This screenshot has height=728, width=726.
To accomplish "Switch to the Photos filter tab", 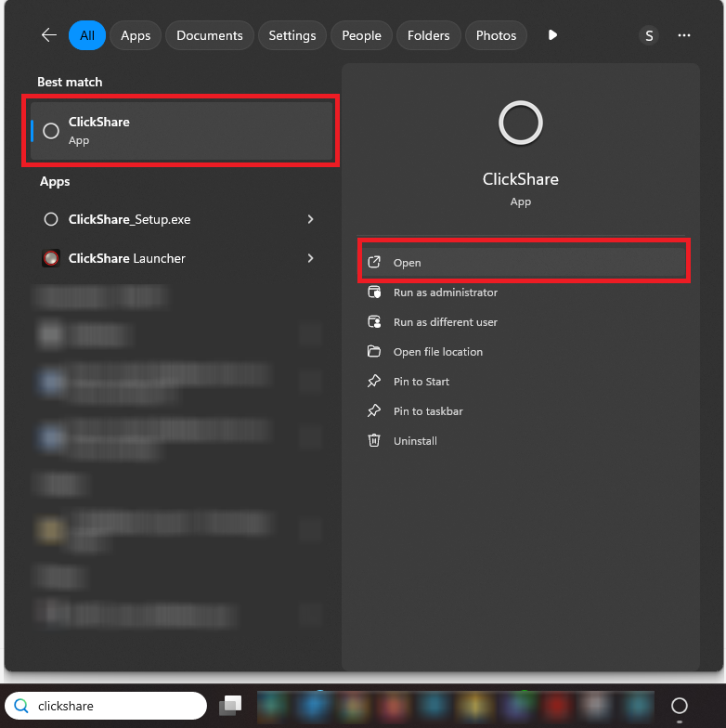I will point(496,35).
